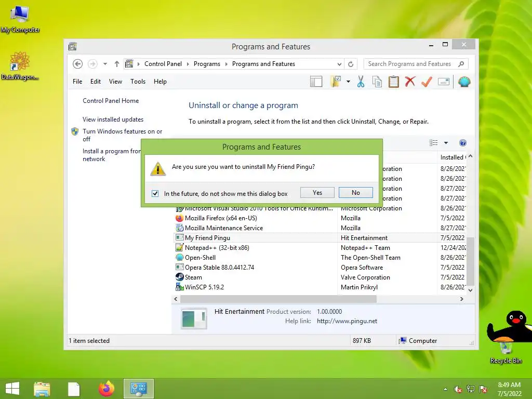Click the network tray icon

click(470, 389)
